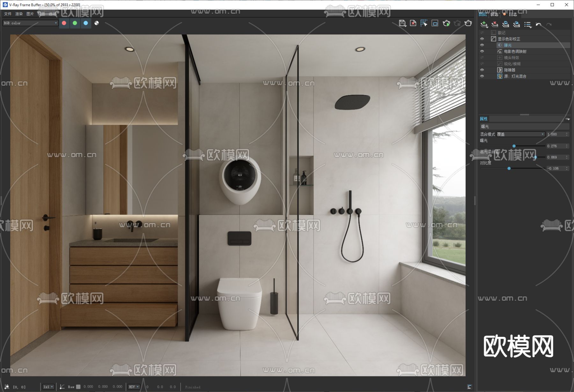The width and height of the screenshot is (574, 392).
Task: Open the 1x1 sample size dropdown
Action: (x=48, y=387)
